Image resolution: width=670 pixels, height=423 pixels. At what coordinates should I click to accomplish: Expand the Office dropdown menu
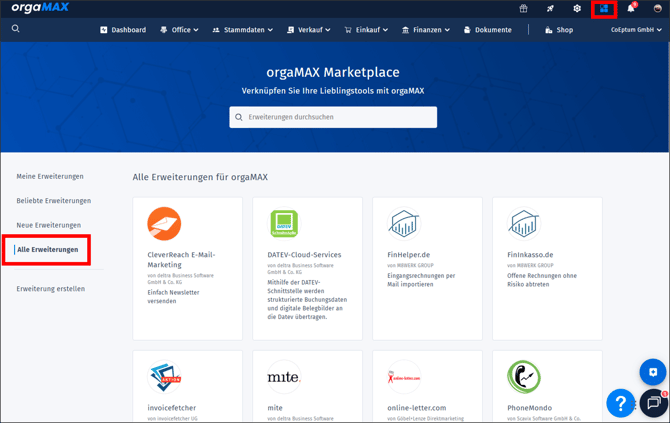coord(179,30)
